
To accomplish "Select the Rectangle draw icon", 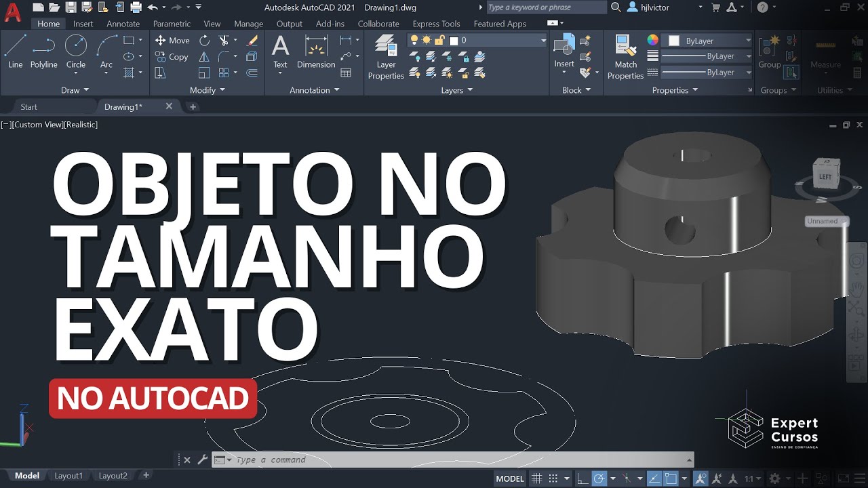I will pos(129,40).
